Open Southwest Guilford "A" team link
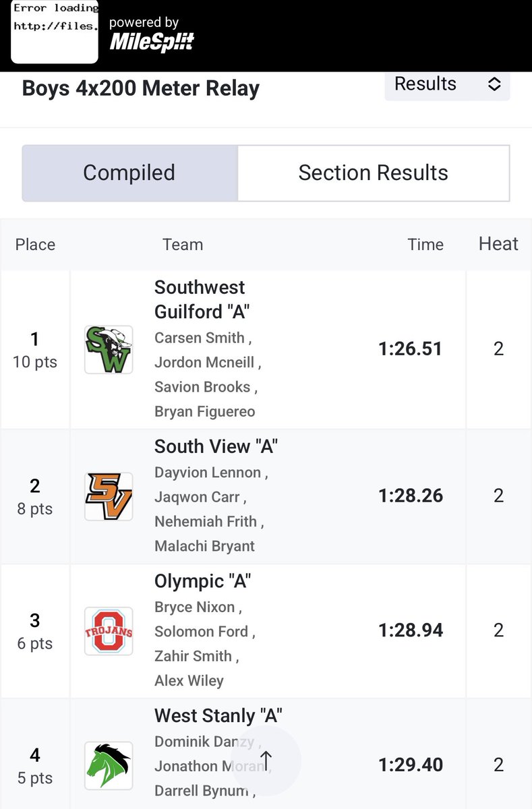Screen dimensions: 532x809 200,299
